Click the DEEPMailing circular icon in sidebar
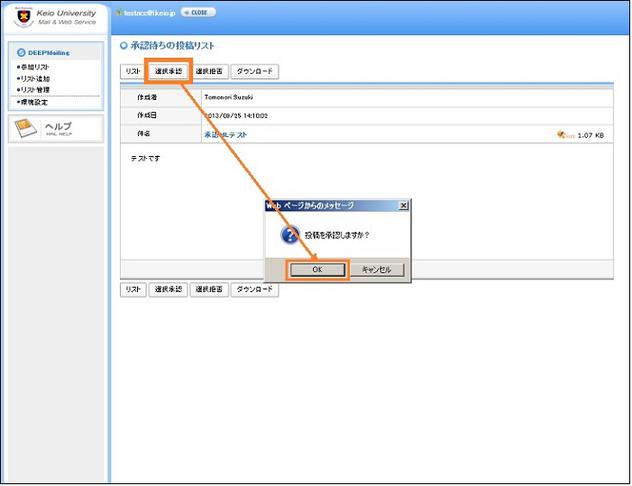 [21, 52]
